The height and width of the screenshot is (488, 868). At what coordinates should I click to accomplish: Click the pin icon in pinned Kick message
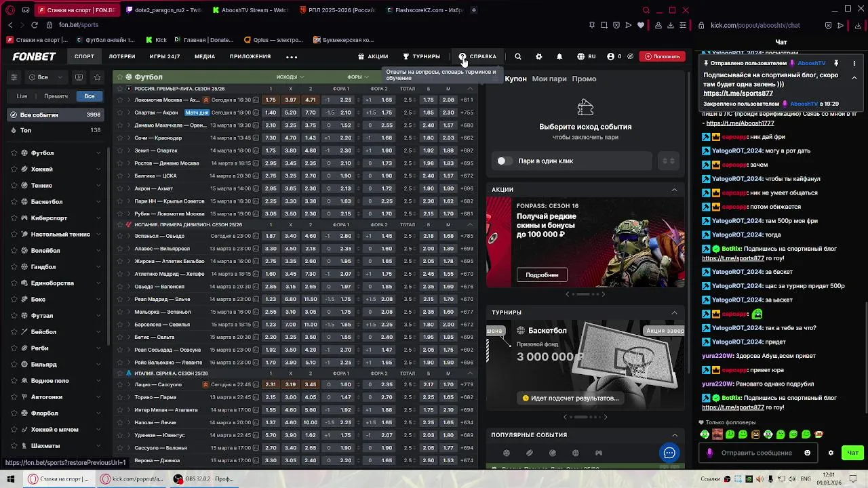[836, 63]
